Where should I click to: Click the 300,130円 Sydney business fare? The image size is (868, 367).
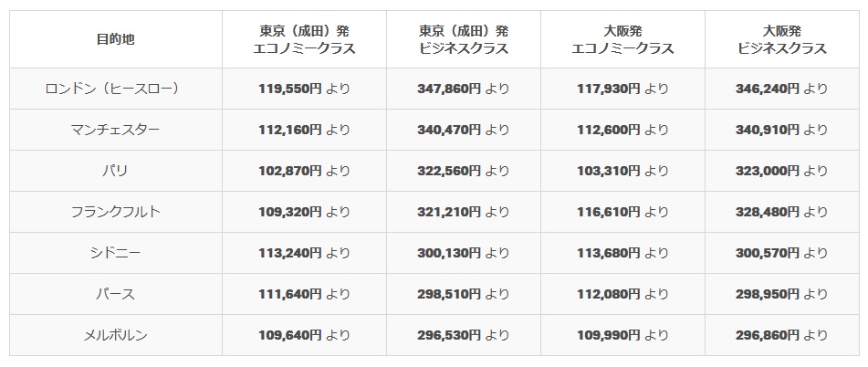pos(449,253)
